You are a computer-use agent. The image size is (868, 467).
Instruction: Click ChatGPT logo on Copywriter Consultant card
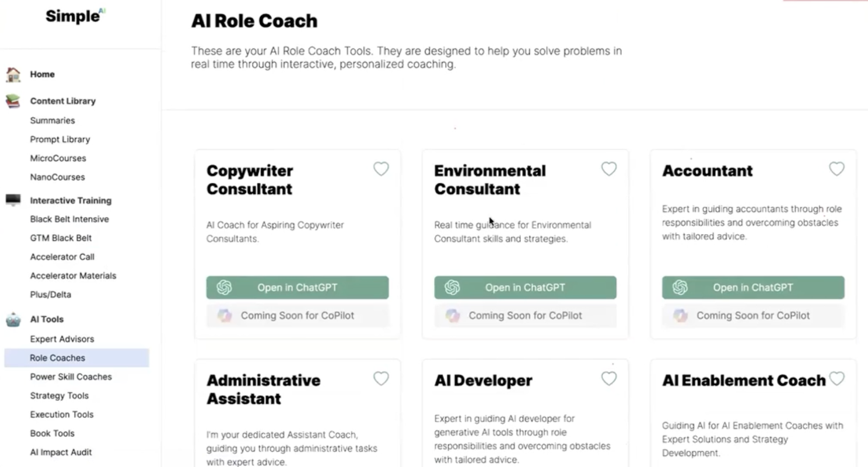coord(225,287)
